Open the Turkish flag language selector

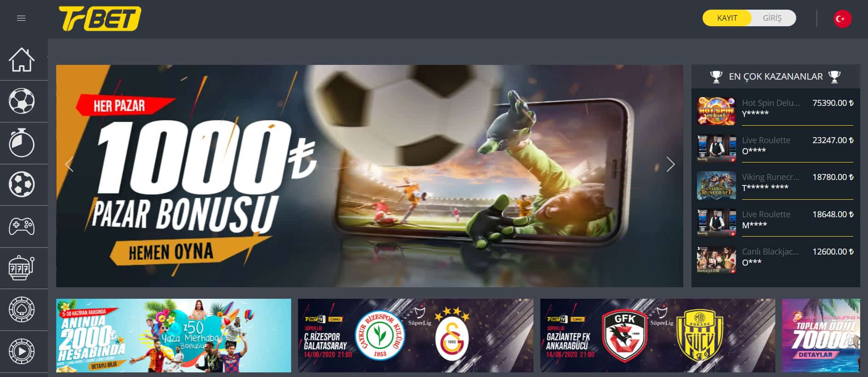[842, 18]
